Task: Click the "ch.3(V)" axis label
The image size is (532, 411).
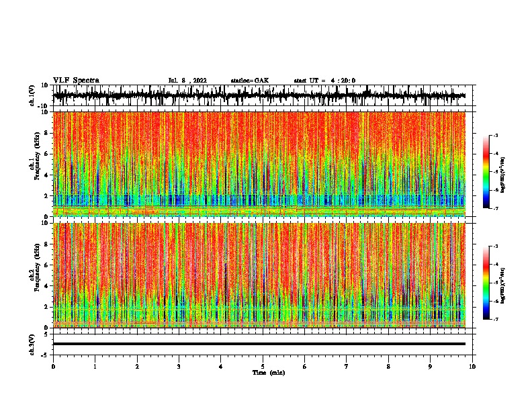Action: tap(32, 345)
